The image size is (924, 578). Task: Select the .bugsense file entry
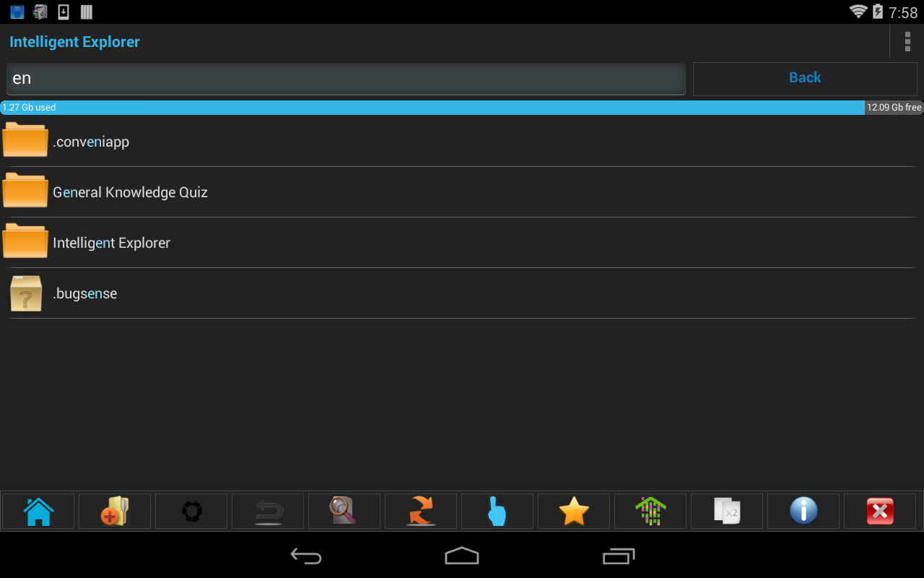(x=461, y=293)
